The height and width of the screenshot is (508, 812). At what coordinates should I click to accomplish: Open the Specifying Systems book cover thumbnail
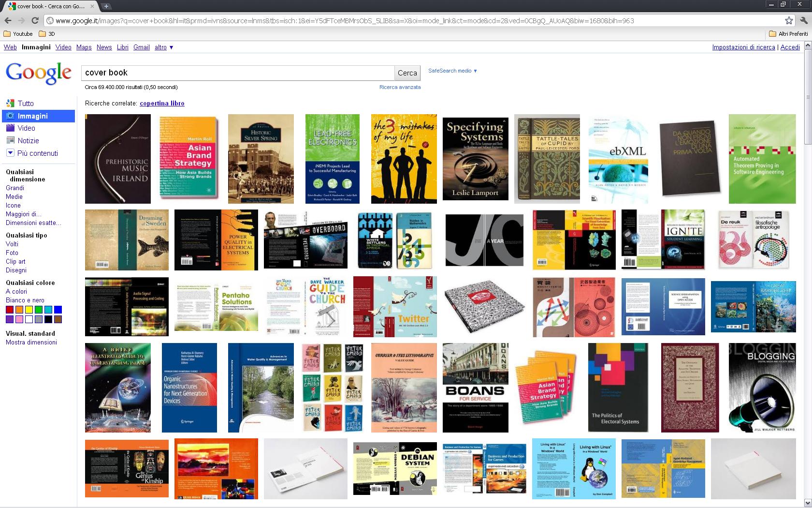(x=476, y=159)
